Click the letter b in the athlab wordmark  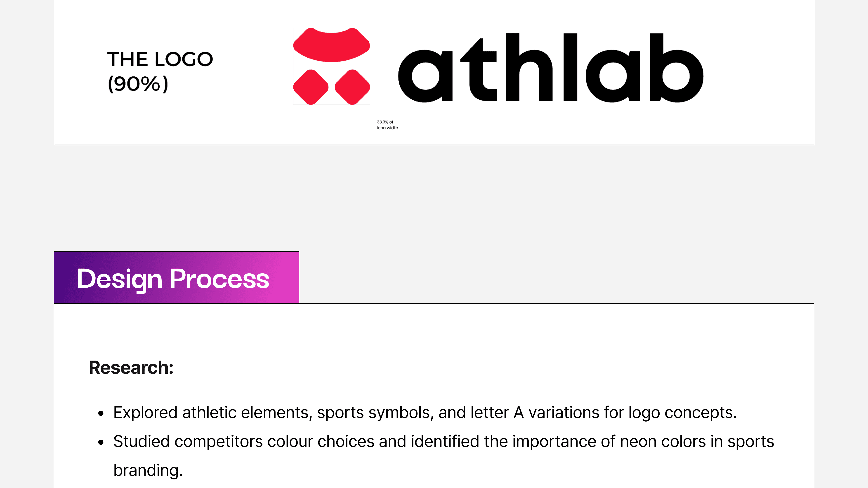click(x=676, y=68)
